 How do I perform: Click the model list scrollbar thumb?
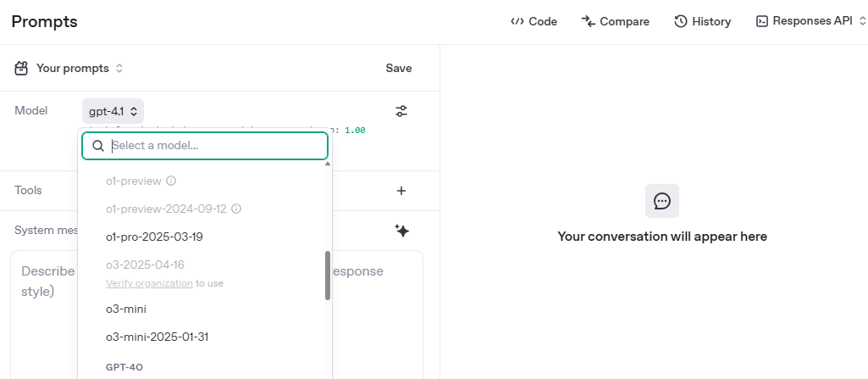point(327,276)
